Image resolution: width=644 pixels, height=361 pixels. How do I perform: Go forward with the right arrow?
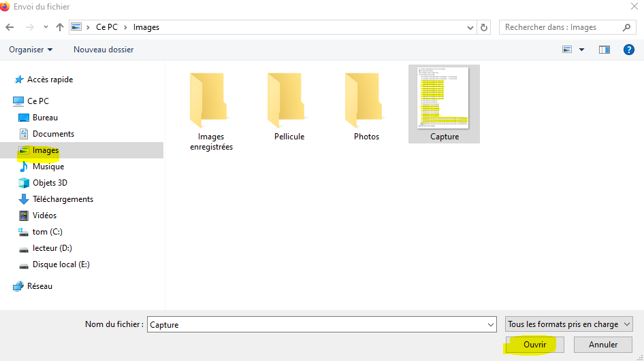29,27
